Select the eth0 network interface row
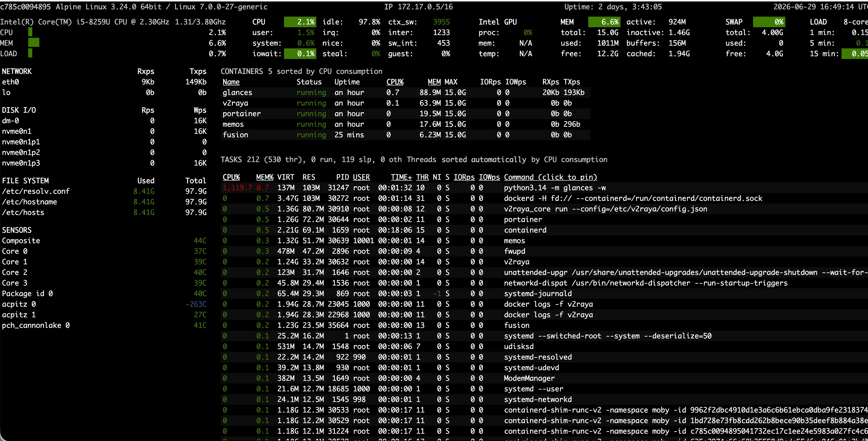This screenshot has height=441, width=868. (x=104, y=82)
